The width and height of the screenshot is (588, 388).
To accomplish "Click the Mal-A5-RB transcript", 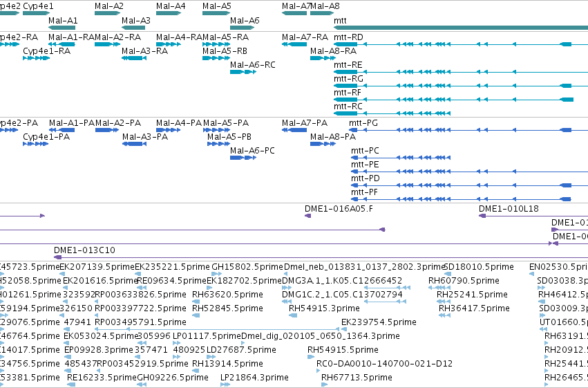I will click(x=216, y=58).
